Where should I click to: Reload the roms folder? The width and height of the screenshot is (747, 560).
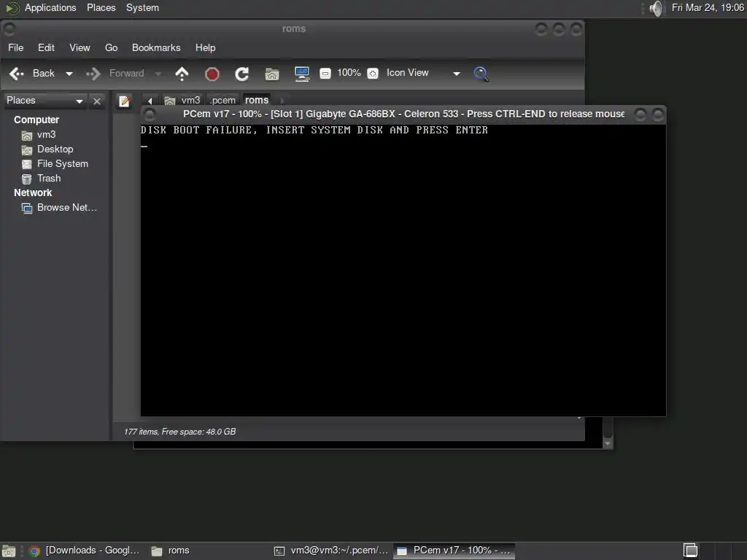click(x=242, y=74)
